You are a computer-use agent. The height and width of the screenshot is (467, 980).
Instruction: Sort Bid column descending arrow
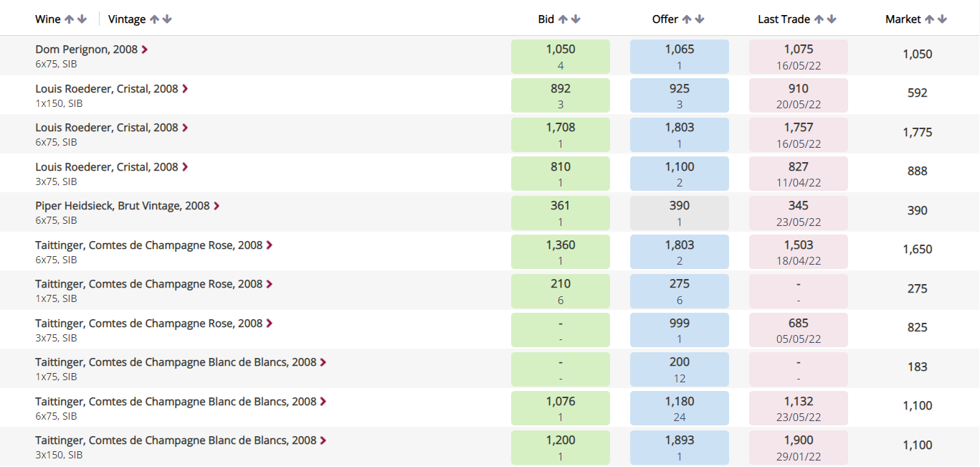point(576,19)
